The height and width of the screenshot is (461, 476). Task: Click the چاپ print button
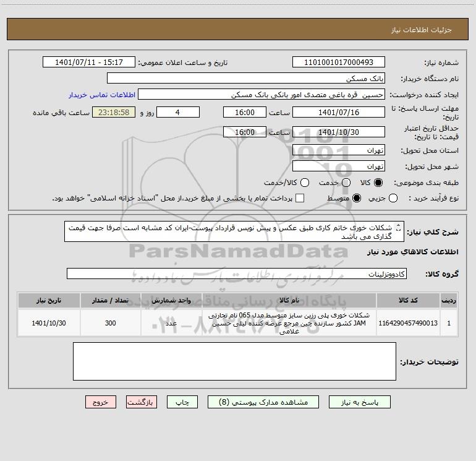coord(182,402)
